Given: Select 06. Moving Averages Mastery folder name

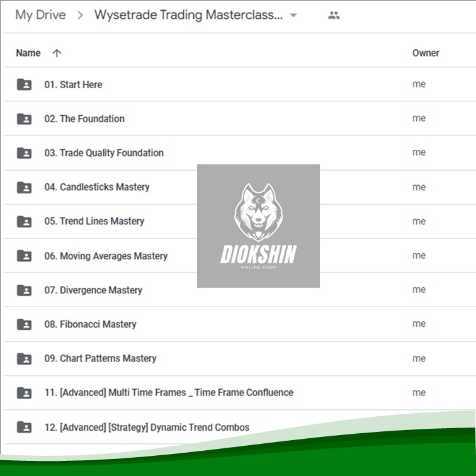Looking at the screenshot, I should click(x=106, y=256).
